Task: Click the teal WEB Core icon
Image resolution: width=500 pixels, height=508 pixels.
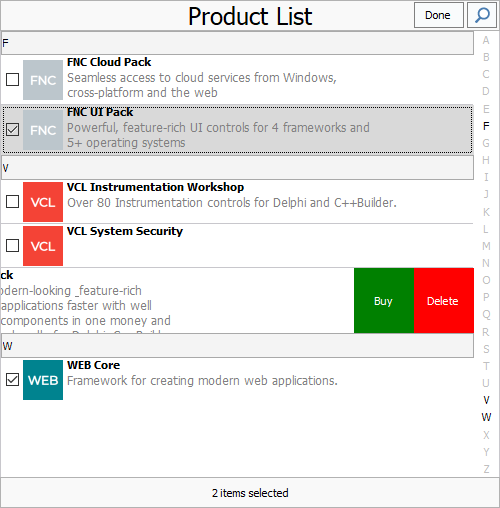Action: point(43,380)
